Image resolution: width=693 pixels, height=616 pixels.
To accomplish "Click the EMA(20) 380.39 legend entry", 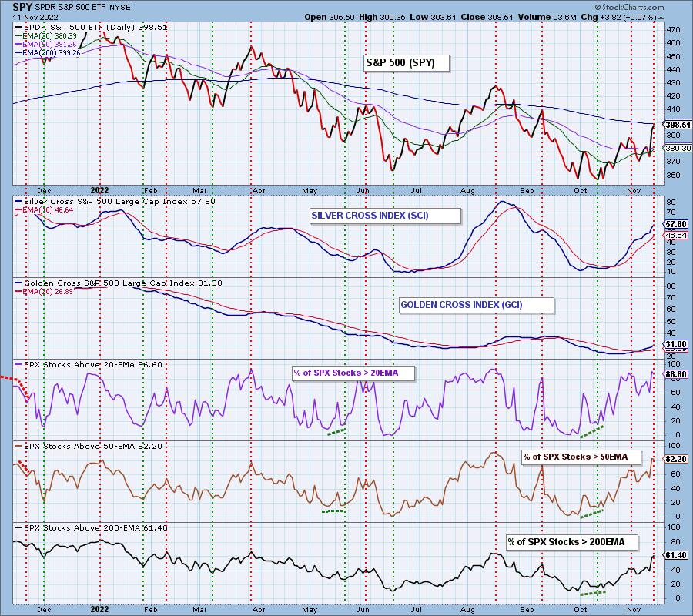I will point(45,35).
